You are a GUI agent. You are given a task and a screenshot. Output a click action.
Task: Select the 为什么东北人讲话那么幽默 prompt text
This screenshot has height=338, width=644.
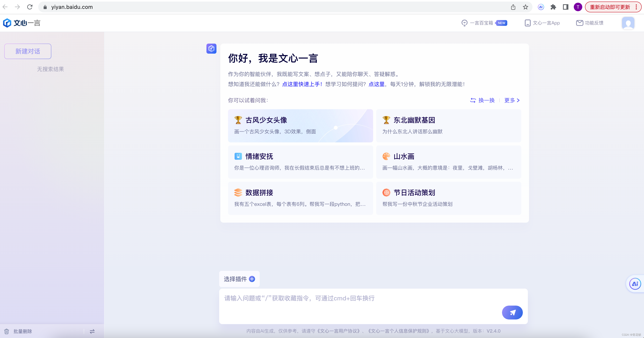pyautogui.click(x=412, y=132)
